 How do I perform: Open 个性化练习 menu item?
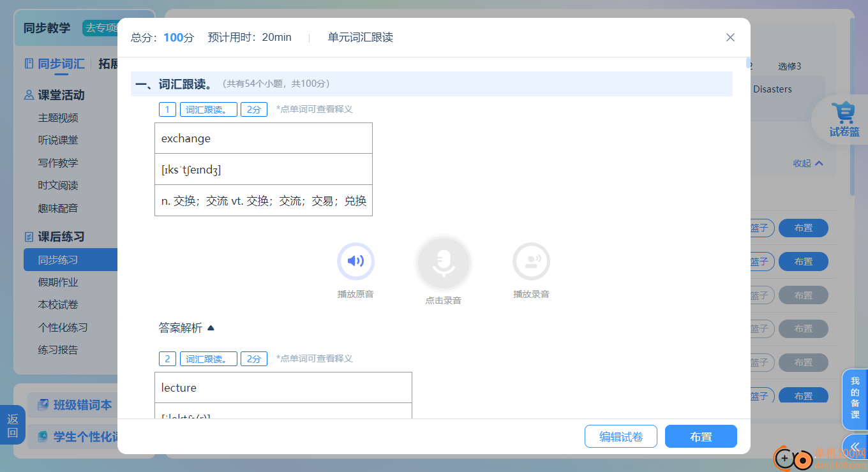(x=63, y=327)
